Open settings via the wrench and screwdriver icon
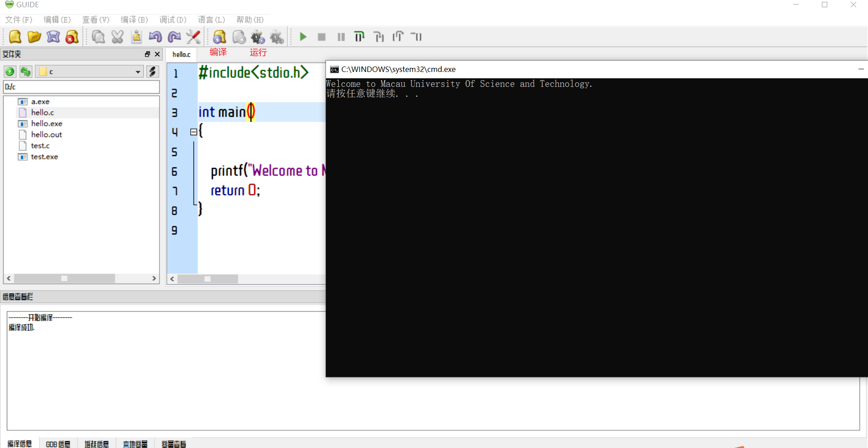This screenshot has width=868, height=448. 193,37
